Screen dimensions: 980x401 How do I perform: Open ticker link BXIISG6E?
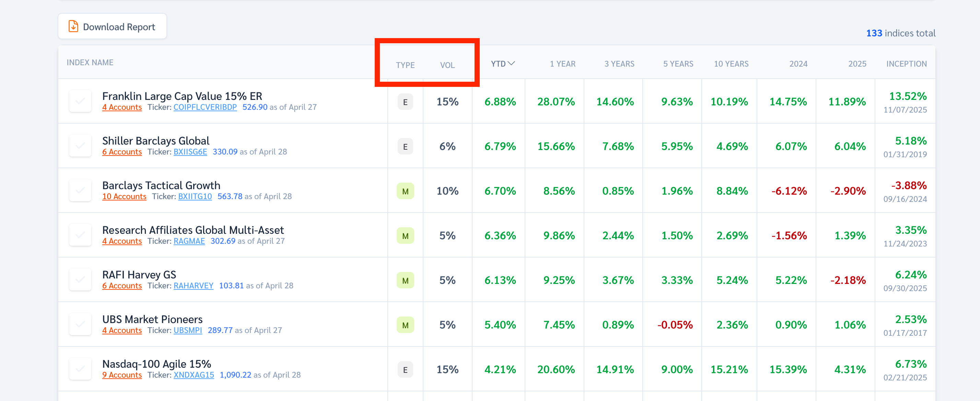[x=190, y=151]
